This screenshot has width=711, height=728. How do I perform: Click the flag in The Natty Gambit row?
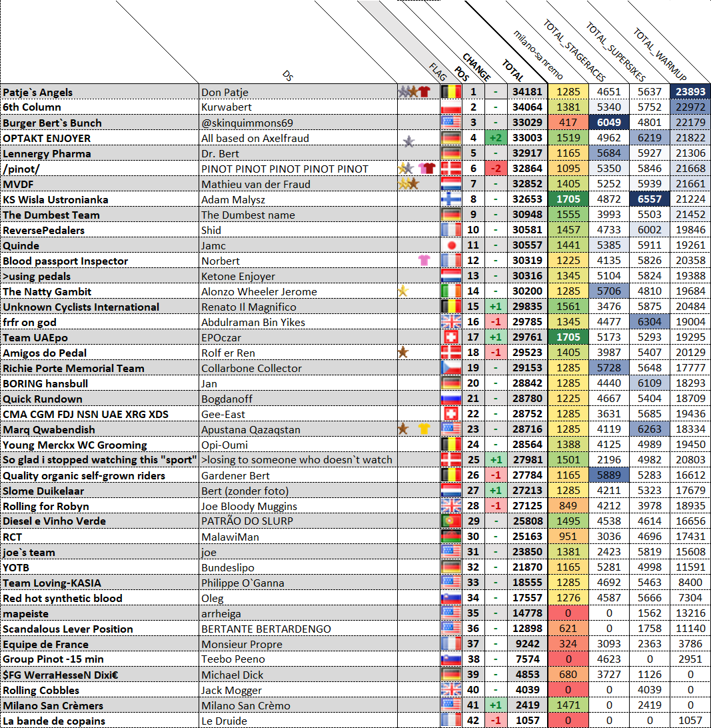tap(450, 291)
